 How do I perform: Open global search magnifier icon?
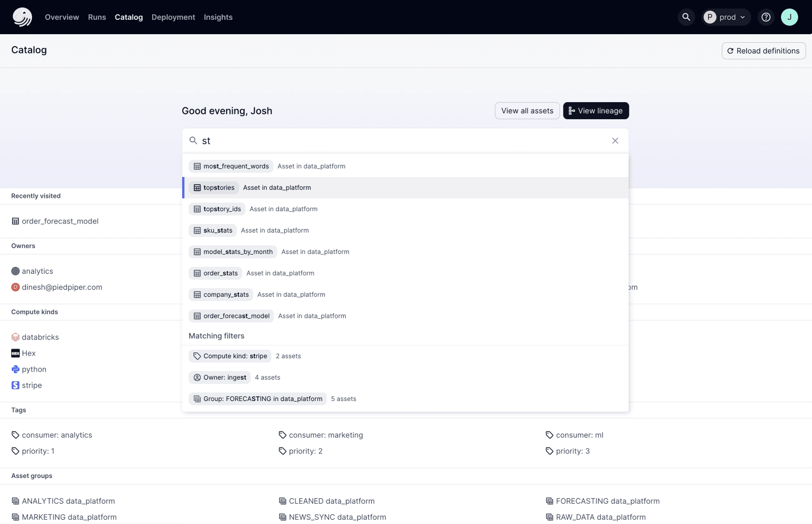(686, 17)
